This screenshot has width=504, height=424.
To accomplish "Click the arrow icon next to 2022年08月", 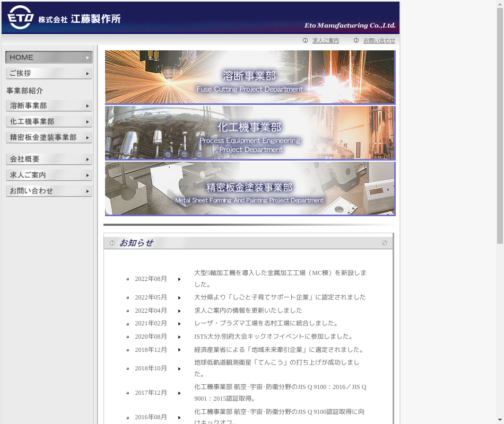I will click(179, 279).
